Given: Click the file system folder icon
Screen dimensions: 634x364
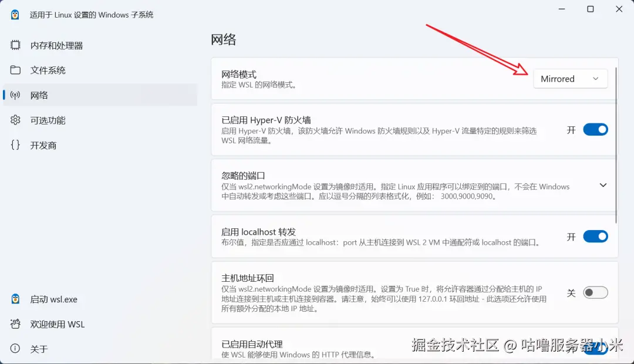Looking at the screenshot, I should click(x=15, y=70).
